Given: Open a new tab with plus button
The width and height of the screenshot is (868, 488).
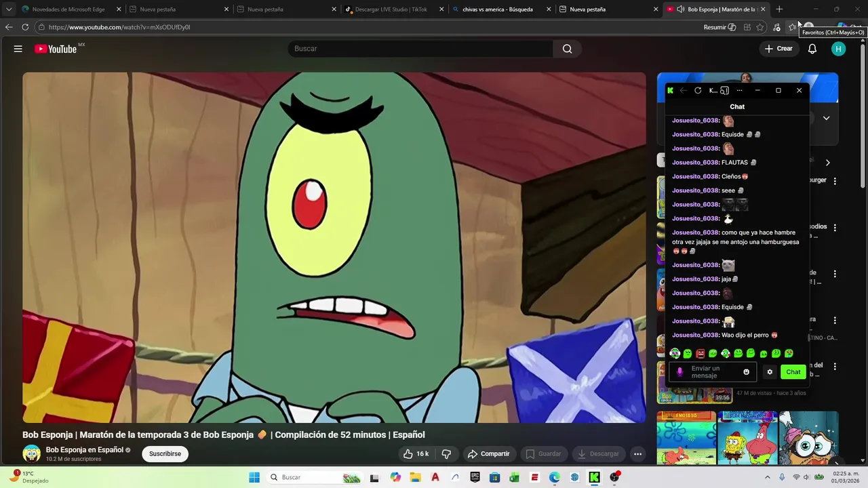Looking at the screenshot, I should tap(779, 9).
